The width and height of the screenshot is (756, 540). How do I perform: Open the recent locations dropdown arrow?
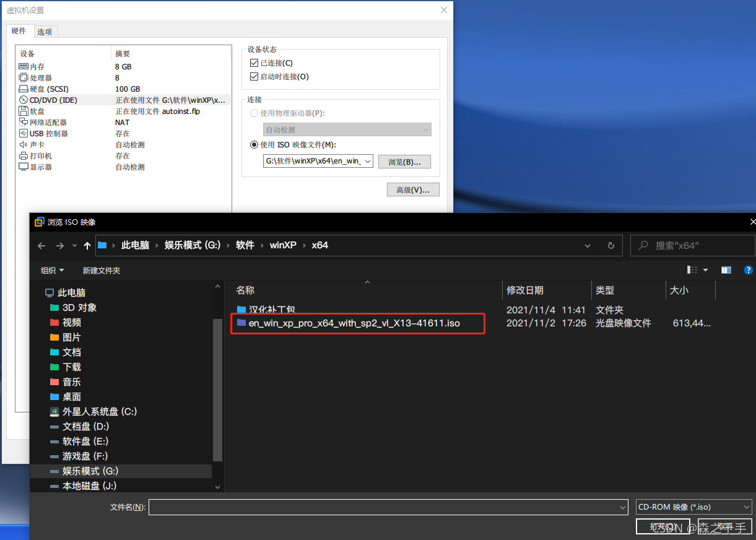click(x=74, y=245)
